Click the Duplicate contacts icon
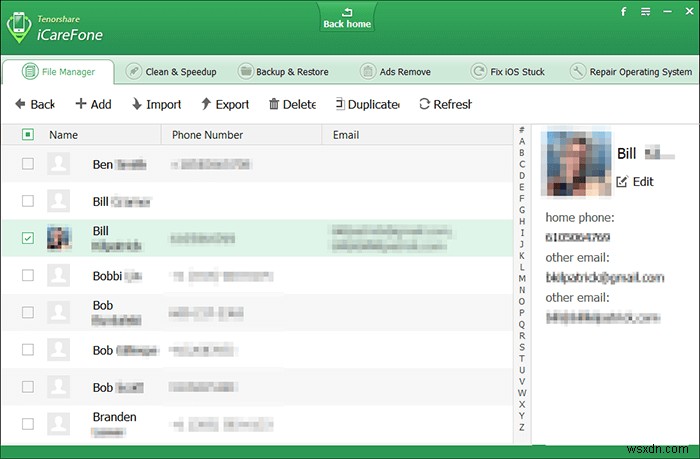 [x=340, y=104]
